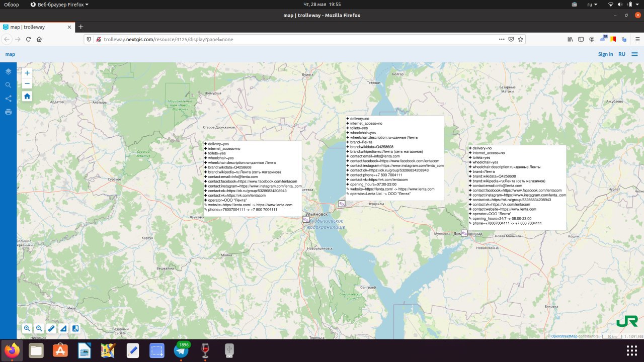Open Ubuntu Software from the dock

[x=60, y=350]
